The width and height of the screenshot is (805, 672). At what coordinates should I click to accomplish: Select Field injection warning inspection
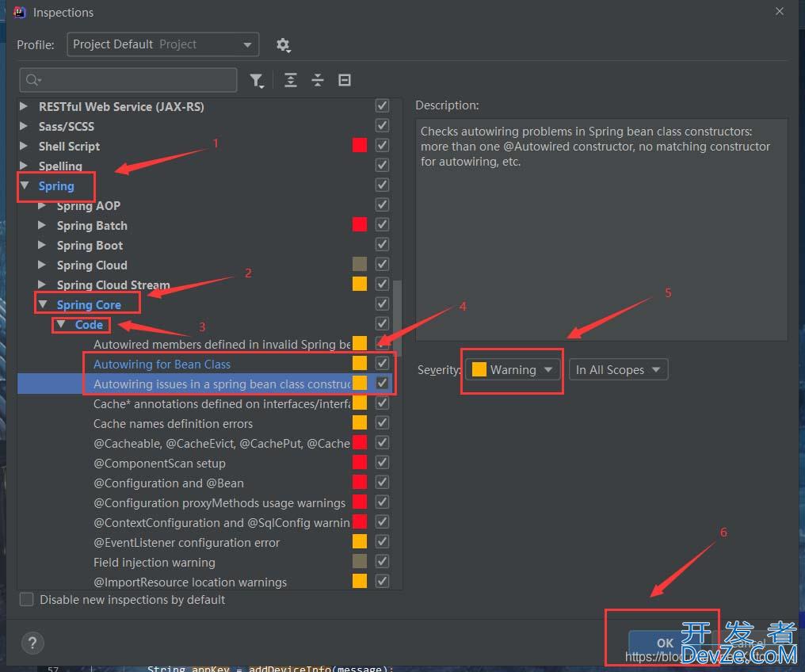click(x=154, y=563)
